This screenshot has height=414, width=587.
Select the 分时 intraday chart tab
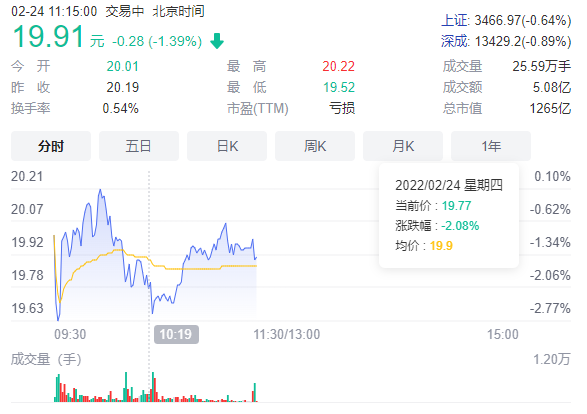coord(51,146)
